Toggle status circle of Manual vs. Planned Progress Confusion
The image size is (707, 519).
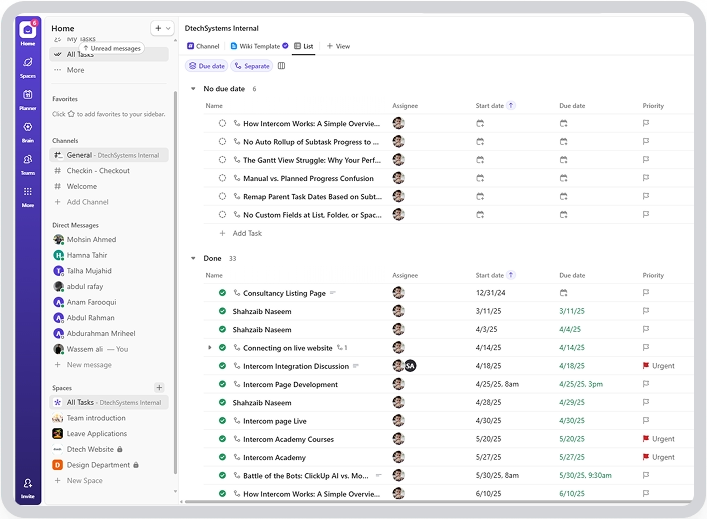click(x=222, y=178)
